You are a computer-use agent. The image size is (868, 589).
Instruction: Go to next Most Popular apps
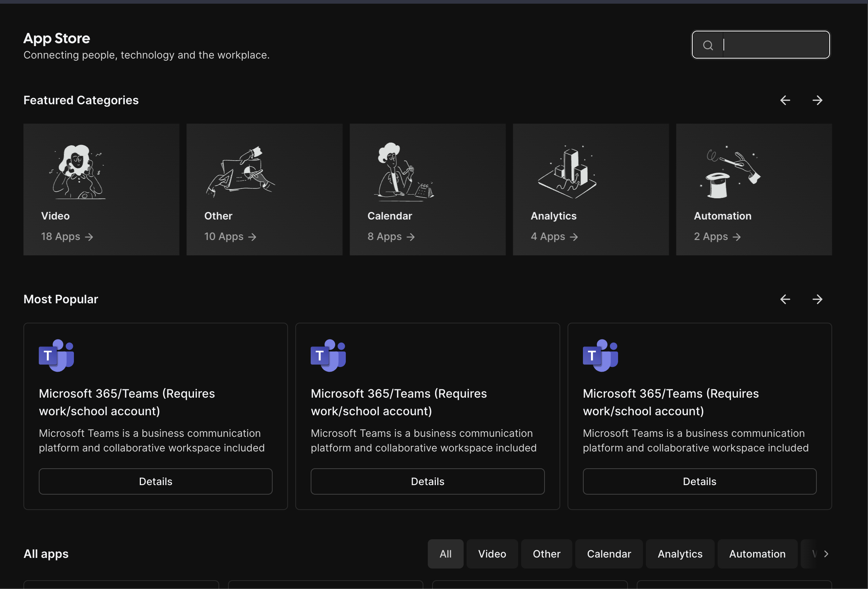(x=817, y=299)
